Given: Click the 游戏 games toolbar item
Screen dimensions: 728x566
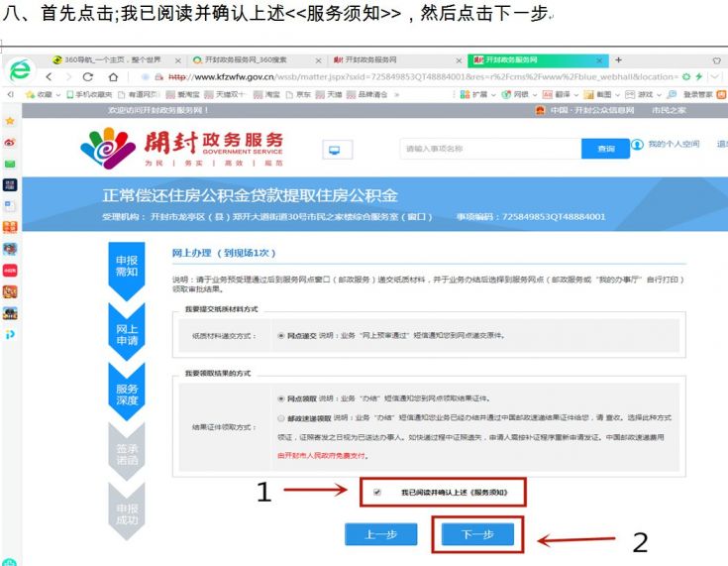Looking at the screenshot, I should (x=639, y=94).
